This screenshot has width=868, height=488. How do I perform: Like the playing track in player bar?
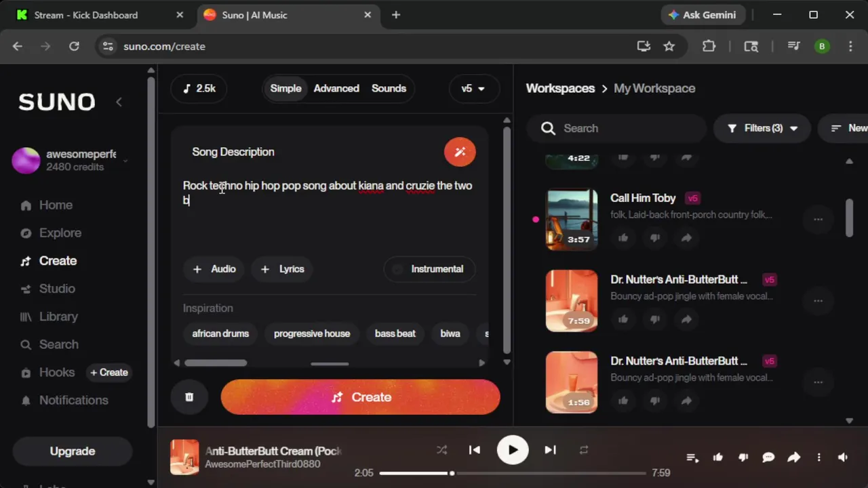pyautogui.click(x=718, y=457)
